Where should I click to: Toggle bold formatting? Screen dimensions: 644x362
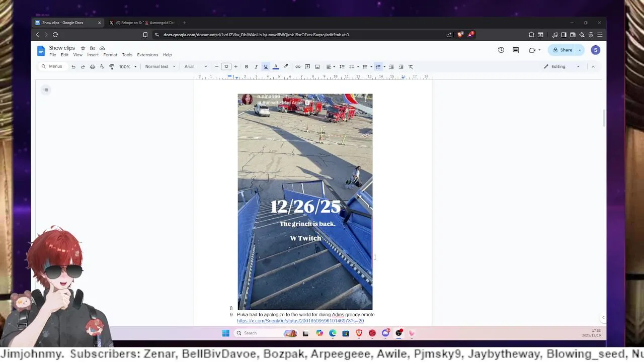[247, 67]
